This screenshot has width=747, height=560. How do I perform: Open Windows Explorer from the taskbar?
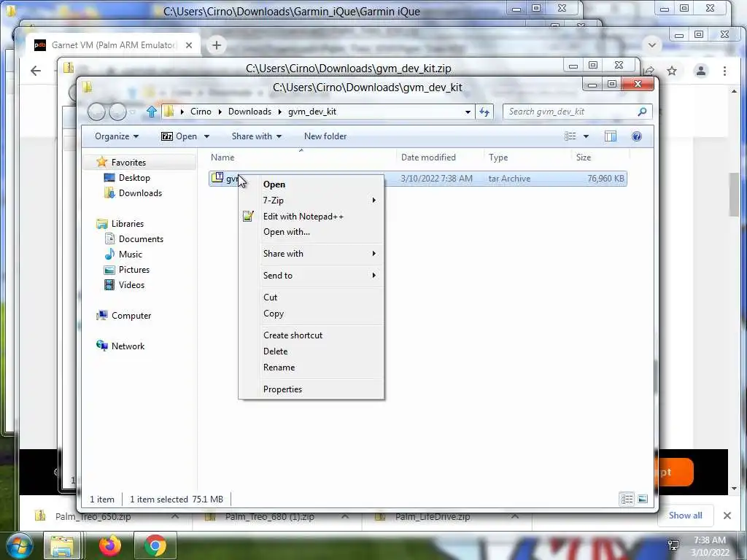pos(62,545)
